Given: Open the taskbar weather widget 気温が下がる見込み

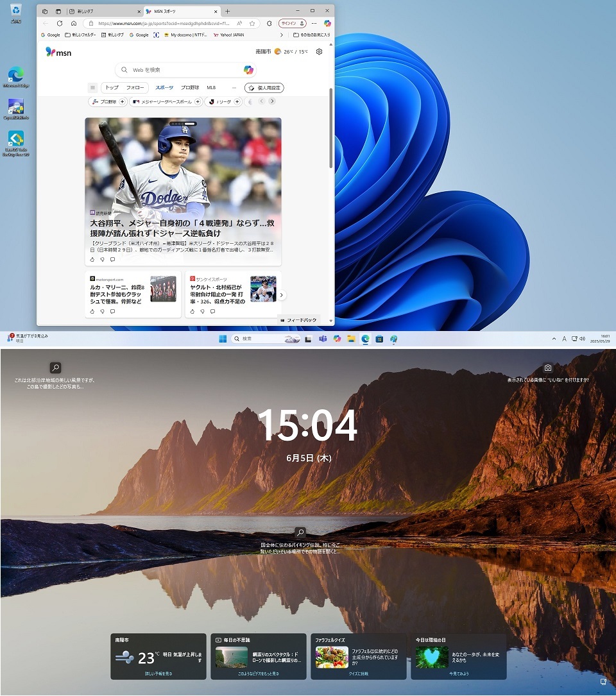Looking at the screenshot, I should (x=27, y=338).
